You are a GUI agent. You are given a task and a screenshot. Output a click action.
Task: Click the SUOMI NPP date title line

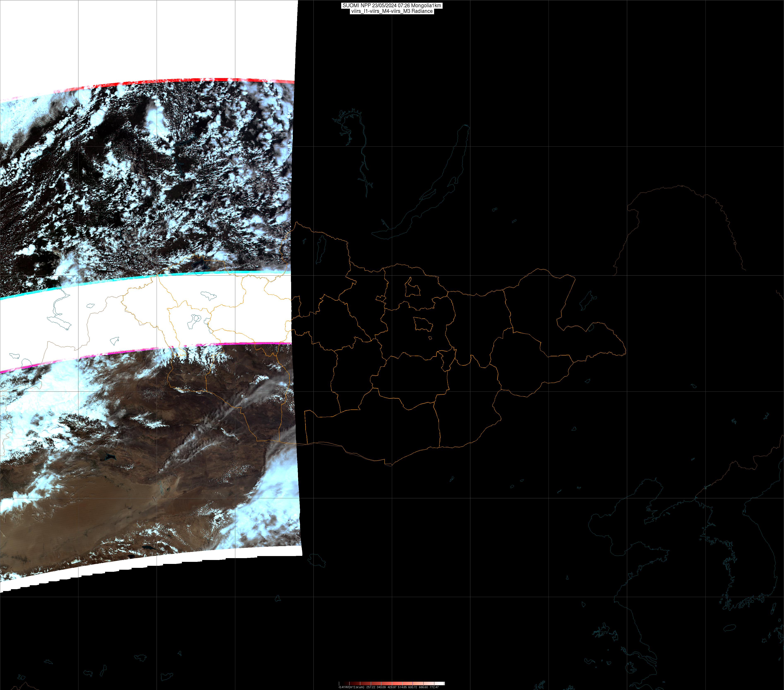tap(392, 5)
